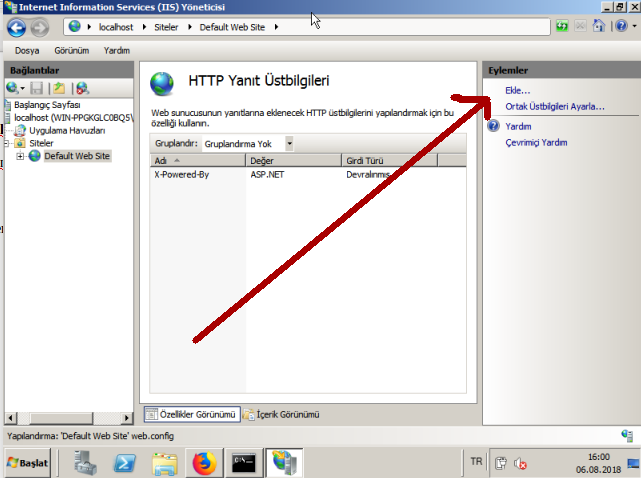Click the TR language indicator
The height and width of the screenshot is (478, 641).
[476, 462]
